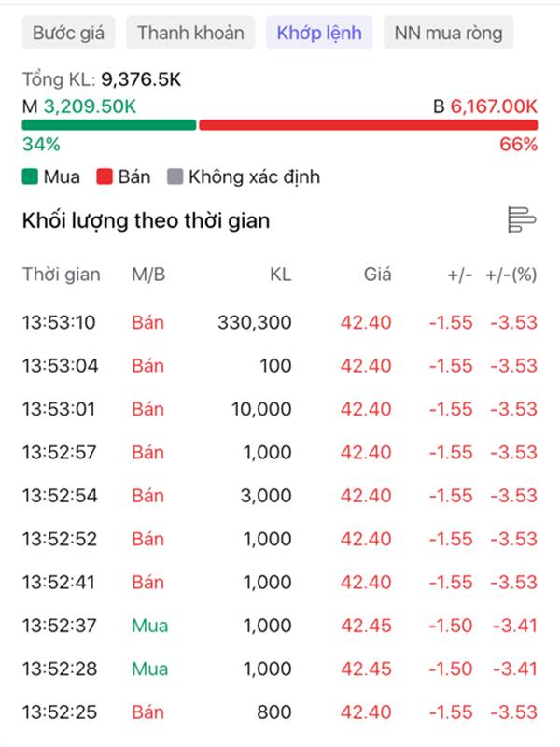Select the Khớp lệnh tab

(320, 34)
